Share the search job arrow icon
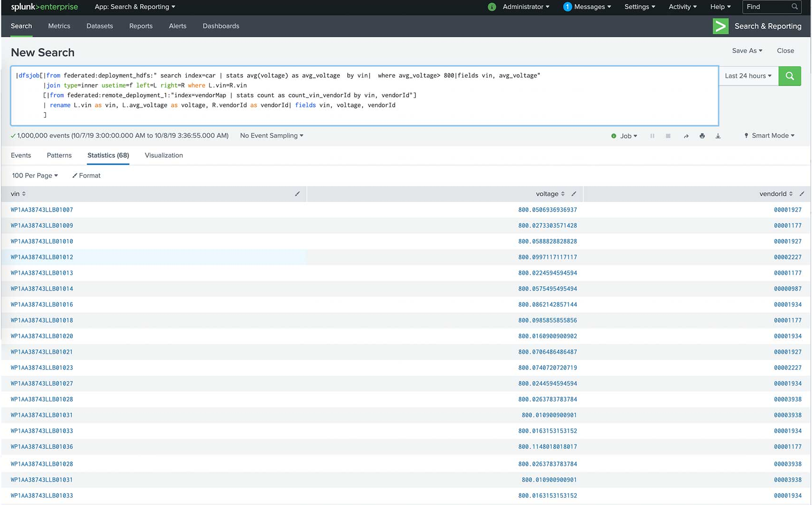 tap(686, 136)
